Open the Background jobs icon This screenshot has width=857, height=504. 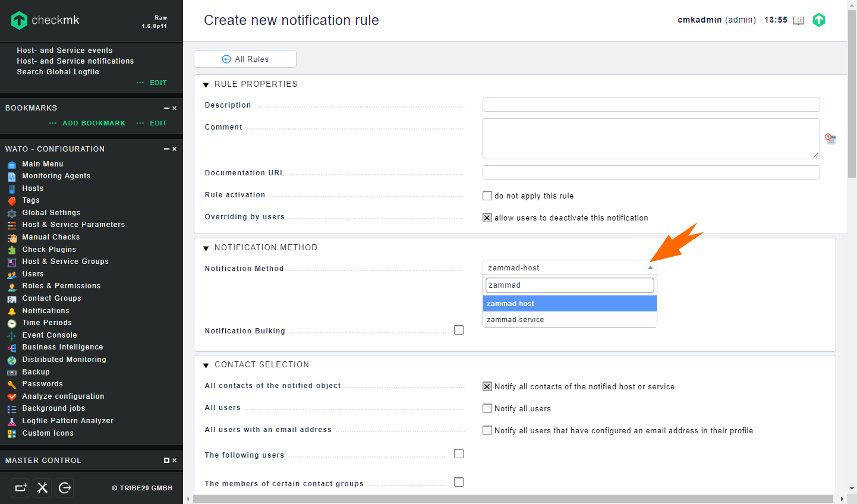pos(12,409)
